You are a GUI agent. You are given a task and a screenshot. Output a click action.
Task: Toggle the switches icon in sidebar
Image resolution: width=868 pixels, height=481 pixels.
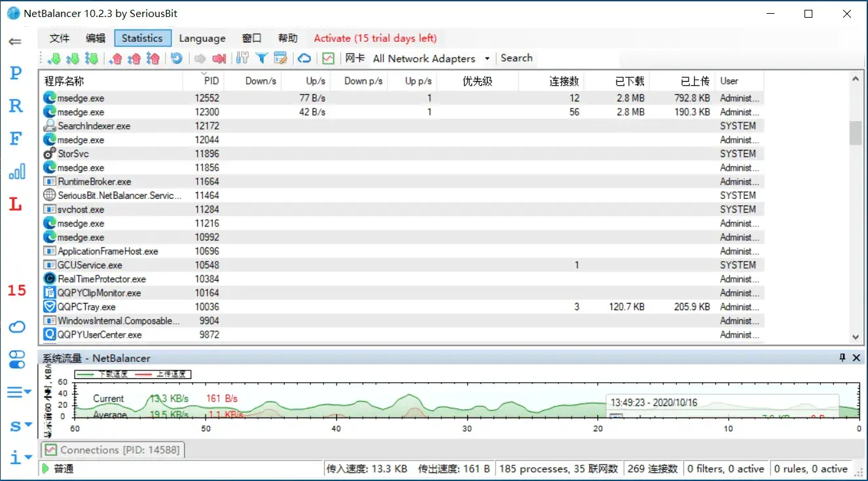tap(16, 359)
